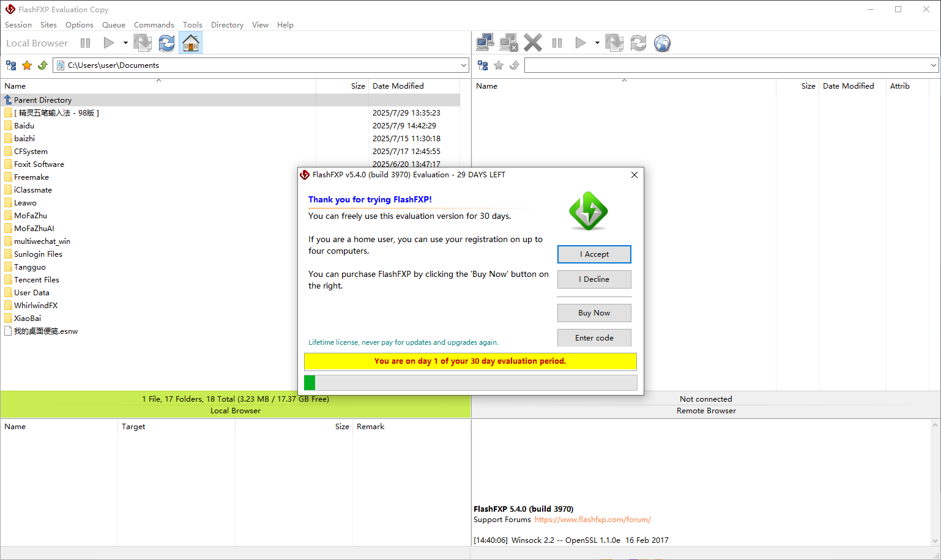This screenshot has width=941, height=560.
Task: Click the globe Switch to Remote Browser icon
Action: (662, 43)
